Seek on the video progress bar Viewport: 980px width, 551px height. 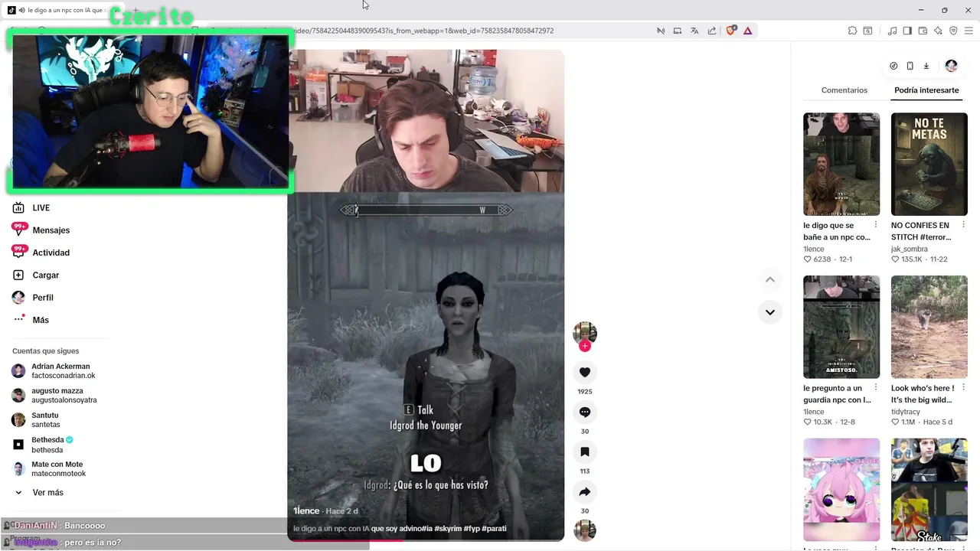coord(426,540)
